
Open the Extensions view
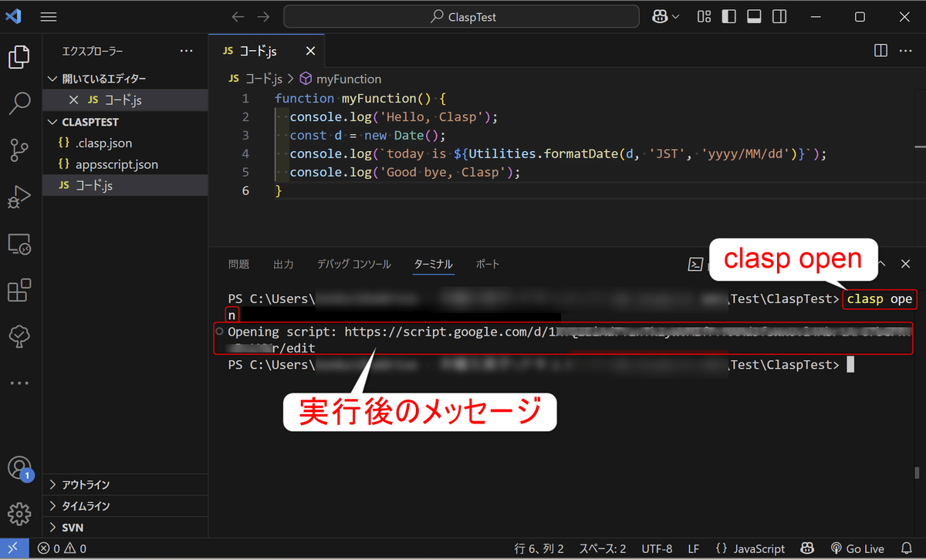(x=19, y=290)
